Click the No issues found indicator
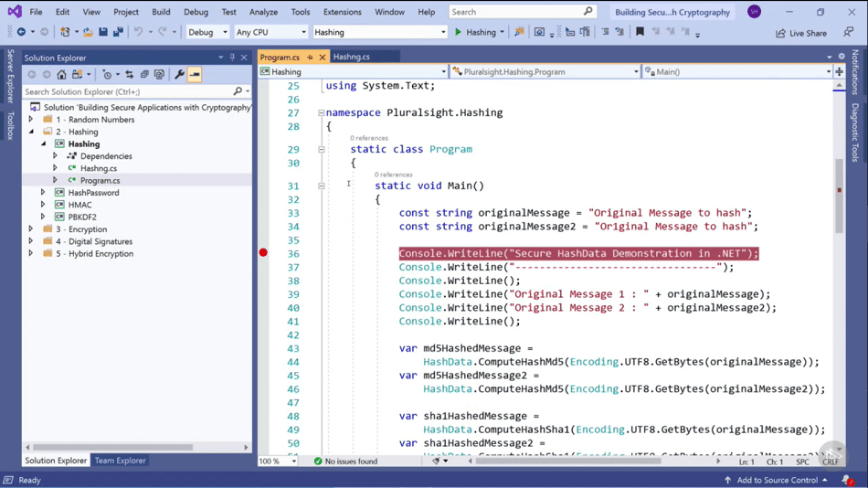 345,461
